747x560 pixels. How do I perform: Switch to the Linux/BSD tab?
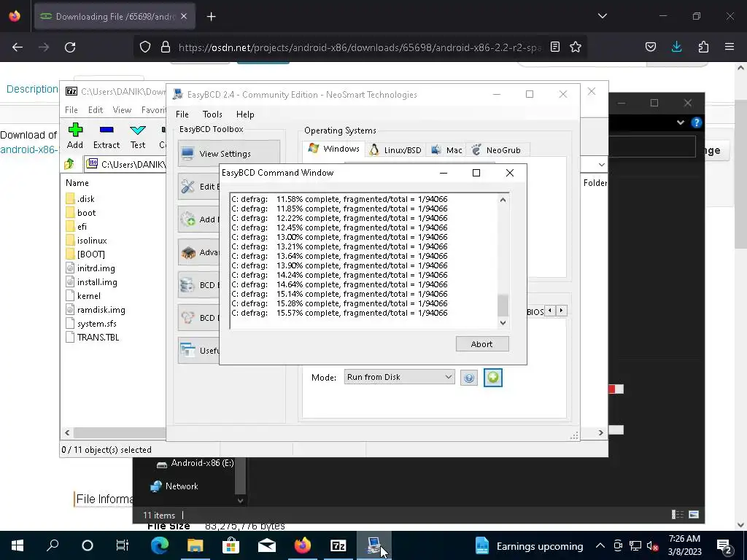click(x=395, y=150)
